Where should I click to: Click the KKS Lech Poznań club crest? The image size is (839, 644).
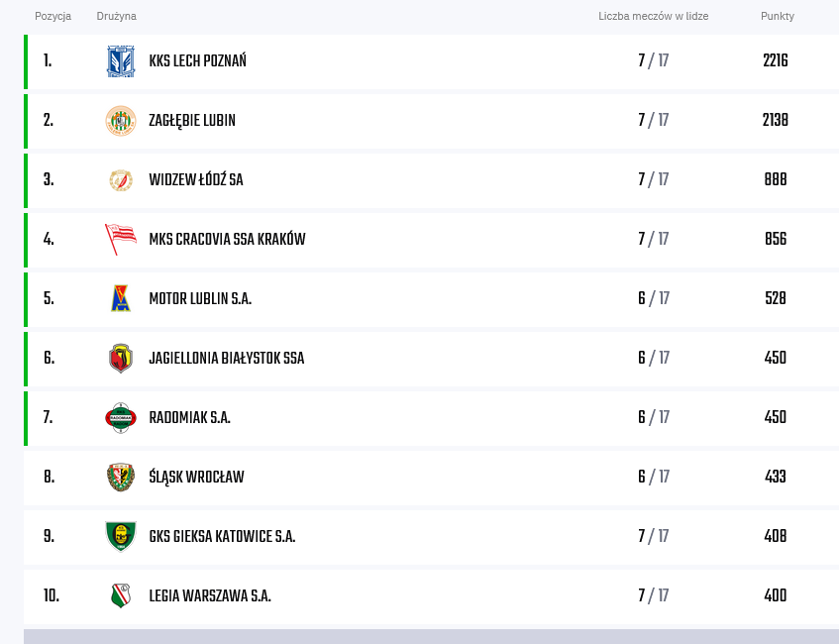(121, 61)
